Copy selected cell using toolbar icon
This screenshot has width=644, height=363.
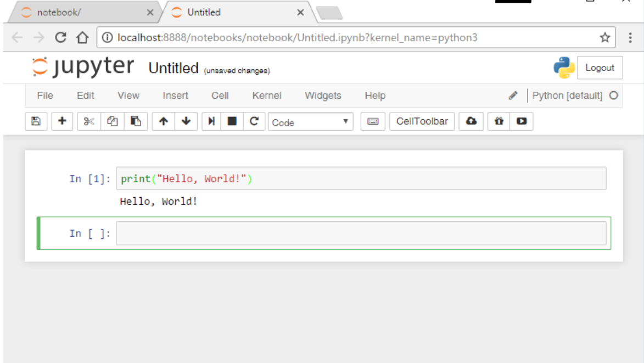[112, 122]
